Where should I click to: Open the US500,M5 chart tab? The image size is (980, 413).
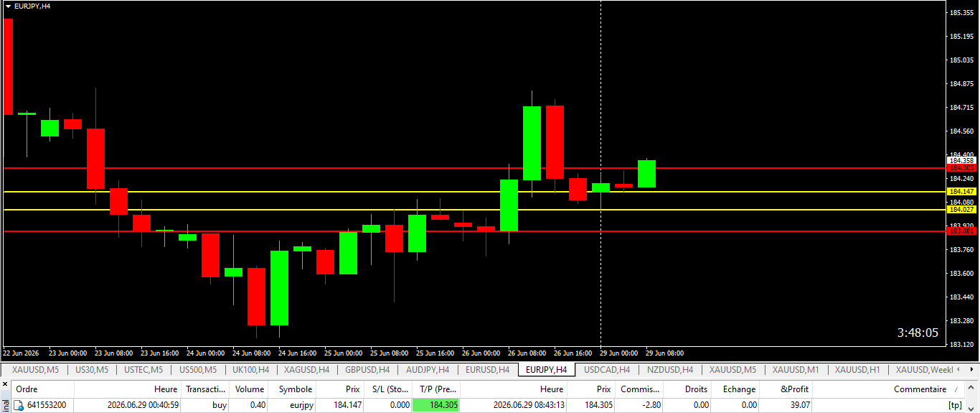(197, 370)
